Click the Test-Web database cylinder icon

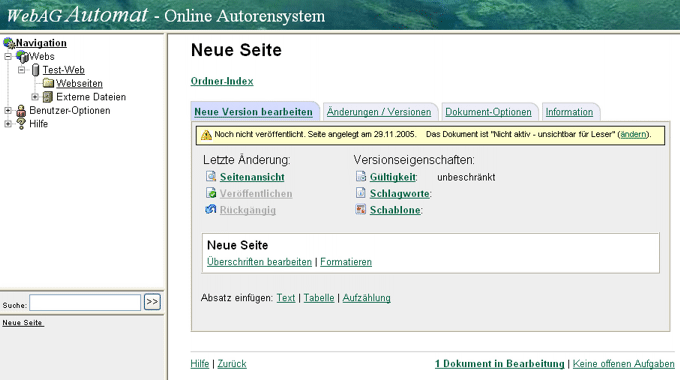[36, 70]
